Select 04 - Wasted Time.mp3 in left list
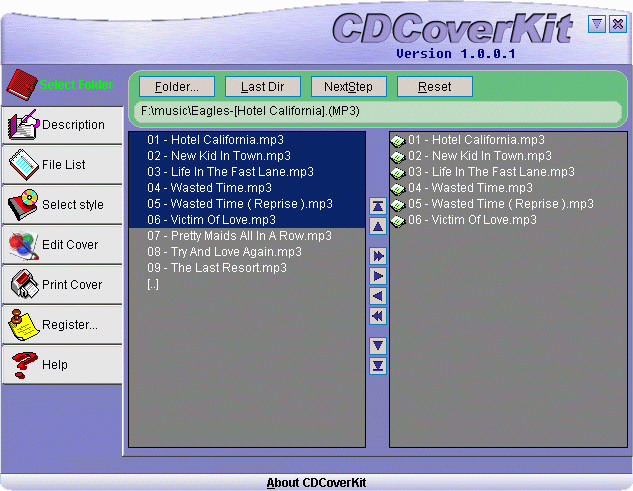633x491 pixels. 247,188
